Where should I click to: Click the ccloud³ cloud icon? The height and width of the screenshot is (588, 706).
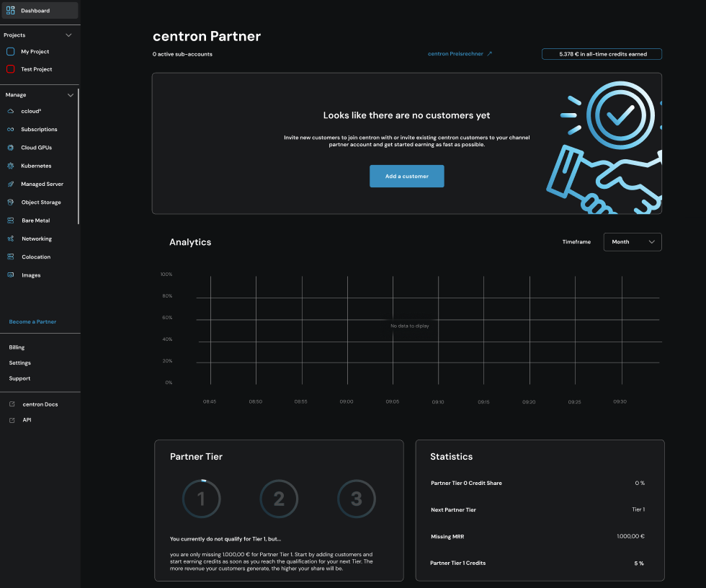(11, 111)
